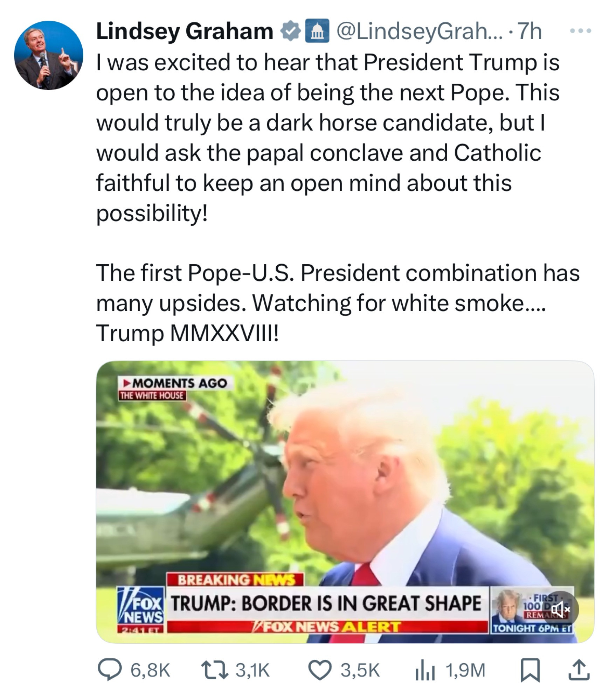This screenshot has width=609, height=700.
Task: Click the 6,8K replies count
Action: (x=150, y=670)
